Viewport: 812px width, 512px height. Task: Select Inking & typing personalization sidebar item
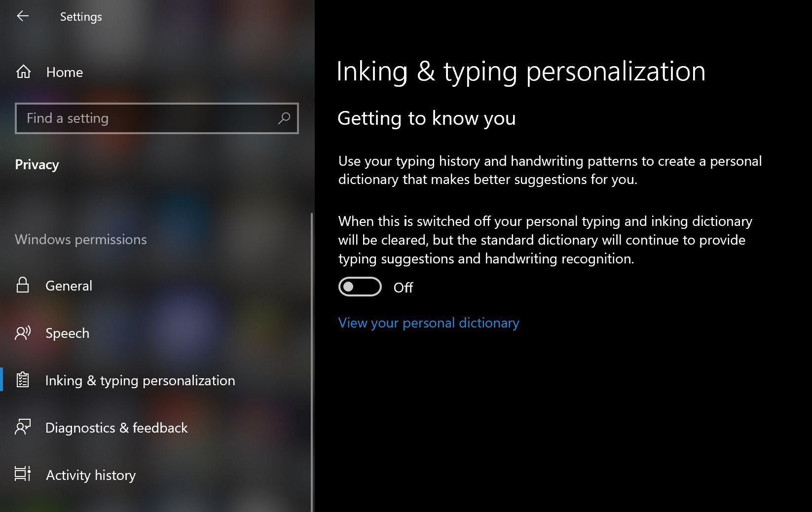click(x=140, y=380)
